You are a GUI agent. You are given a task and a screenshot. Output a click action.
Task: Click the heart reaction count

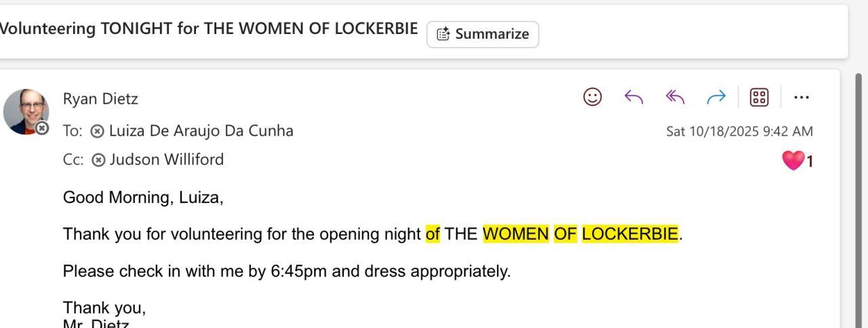tap(797, 161)
